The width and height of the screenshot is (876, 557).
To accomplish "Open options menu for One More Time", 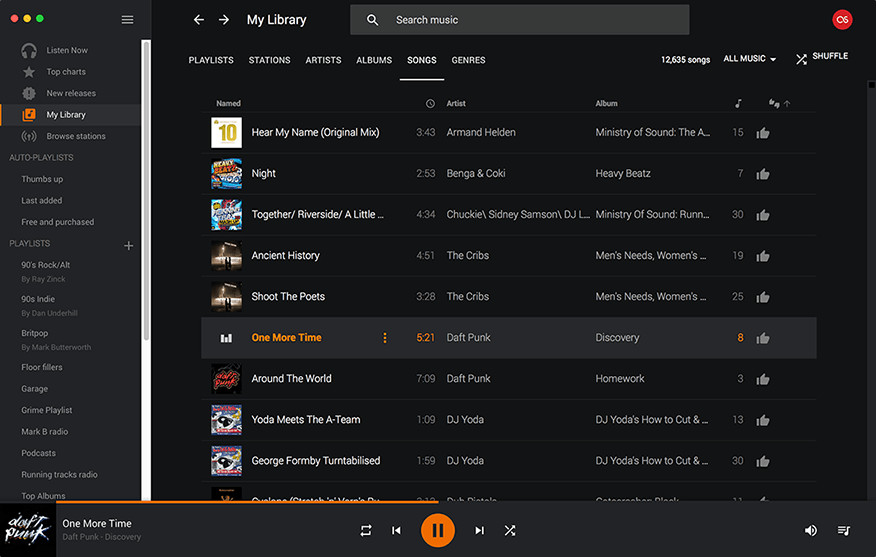I will coord(384,337).
